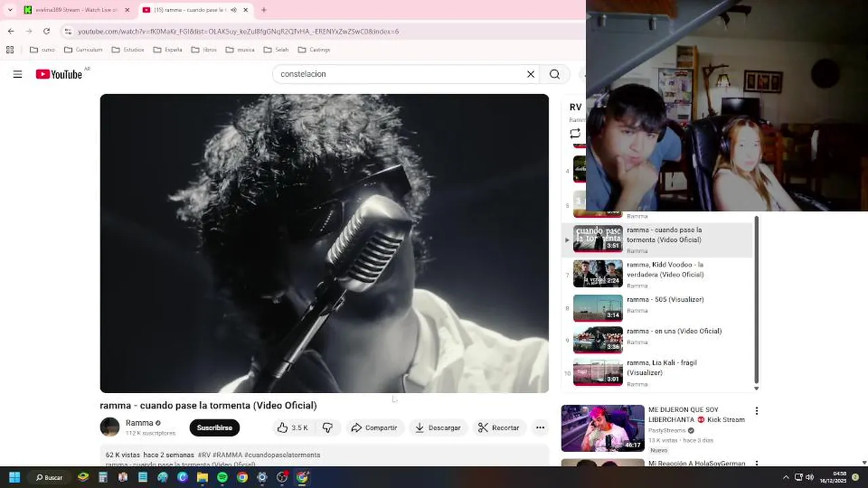Click playlist scroll down arrow
This screenshot has width=868, height=488.
(756, 388)
